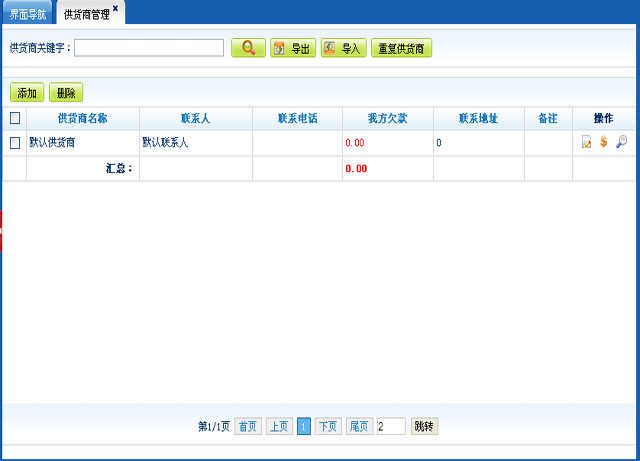Close the 供货商管理 tab

(115, 8)
